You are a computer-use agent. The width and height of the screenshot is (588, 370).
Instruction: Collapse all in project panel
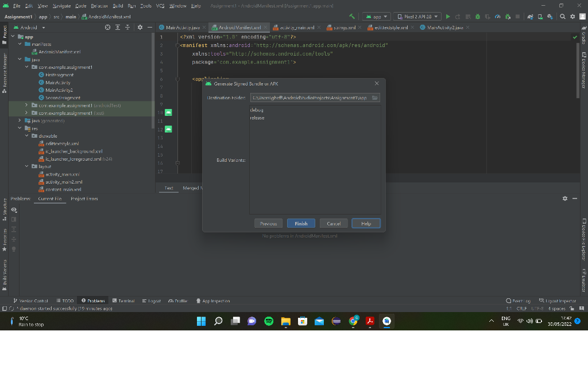[x=127, y=28]
